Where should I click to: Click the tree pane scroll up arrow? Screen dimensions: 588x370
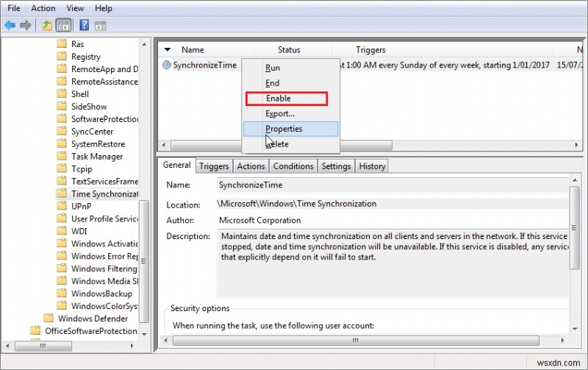(144, 44)
